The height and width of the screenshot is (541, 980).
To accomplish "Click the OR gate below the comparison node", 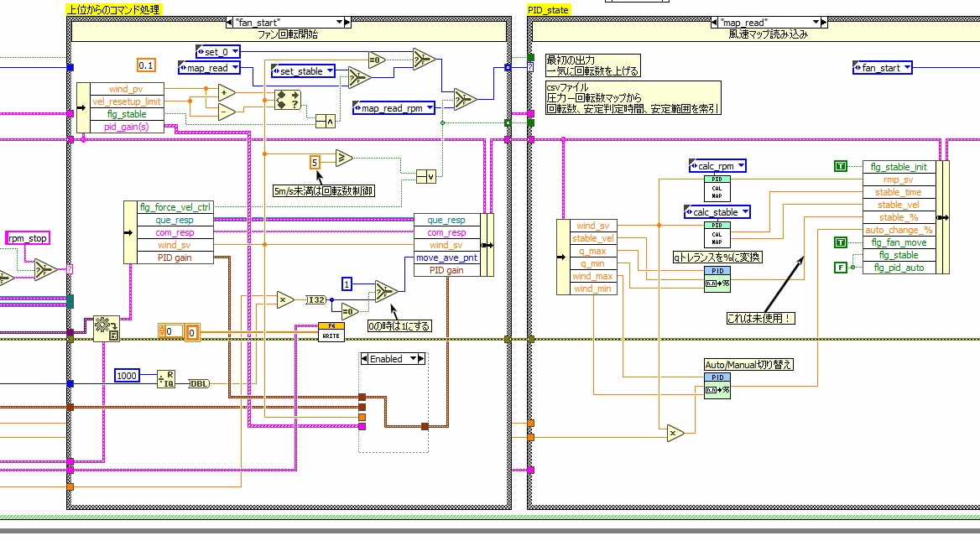I will (426, 177).
